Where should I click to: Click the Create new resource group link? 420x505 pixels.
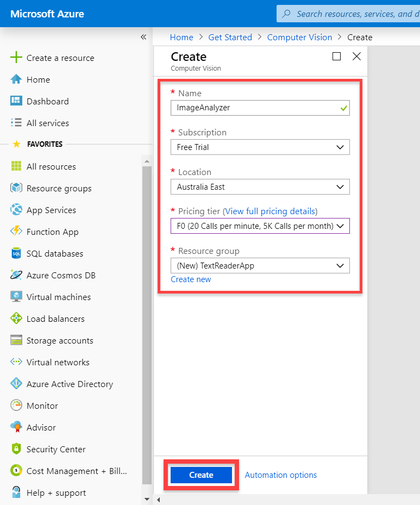coord(191,279)
